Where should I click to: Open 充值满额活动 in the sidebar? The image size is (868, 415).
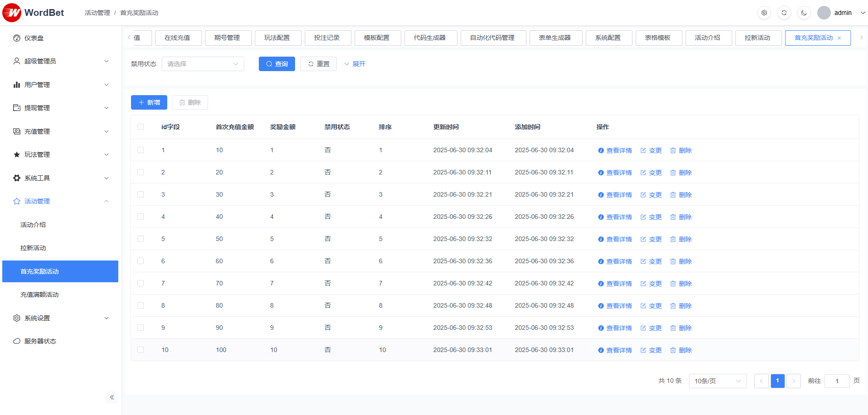tap(39, 294)
